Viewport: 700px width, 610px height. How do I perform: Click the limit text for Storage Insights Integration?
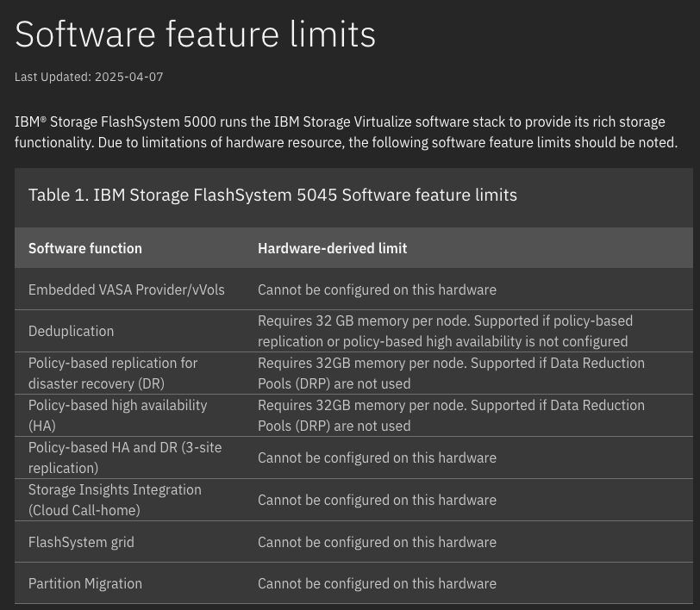coord(377,500)
